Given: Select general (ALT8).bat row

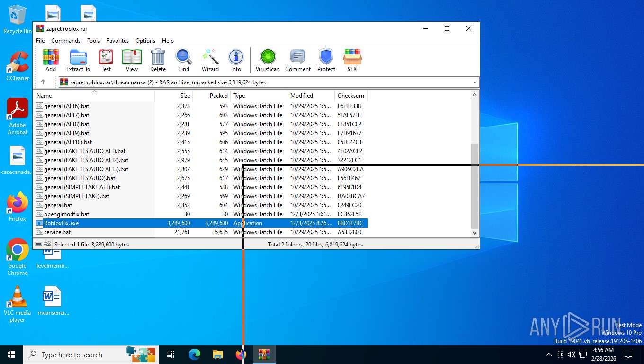Looking at the screenshot, I should click(201, 124).
